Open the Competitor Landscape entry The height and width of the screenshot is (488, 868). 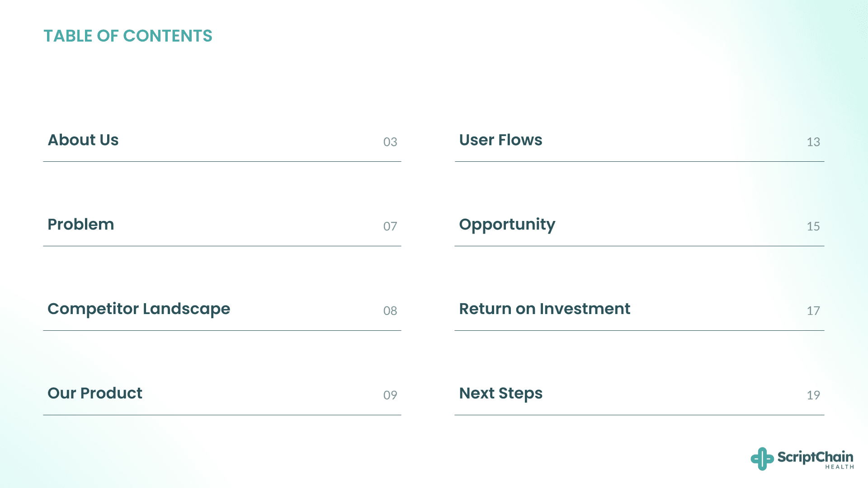pyautogui.click(x=139, y=309)
